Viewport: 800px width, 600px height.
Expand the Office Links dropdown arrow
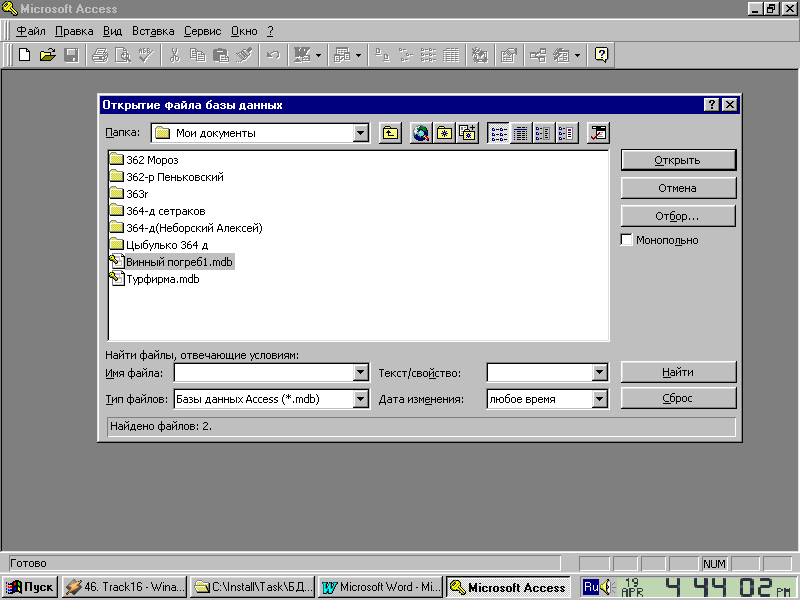318,55
